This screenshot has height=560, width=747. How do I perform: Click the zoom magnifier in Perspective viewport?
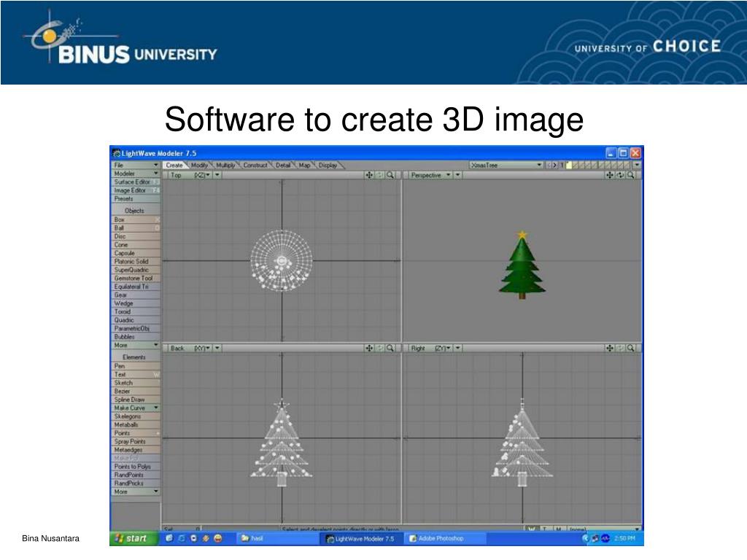631,175
